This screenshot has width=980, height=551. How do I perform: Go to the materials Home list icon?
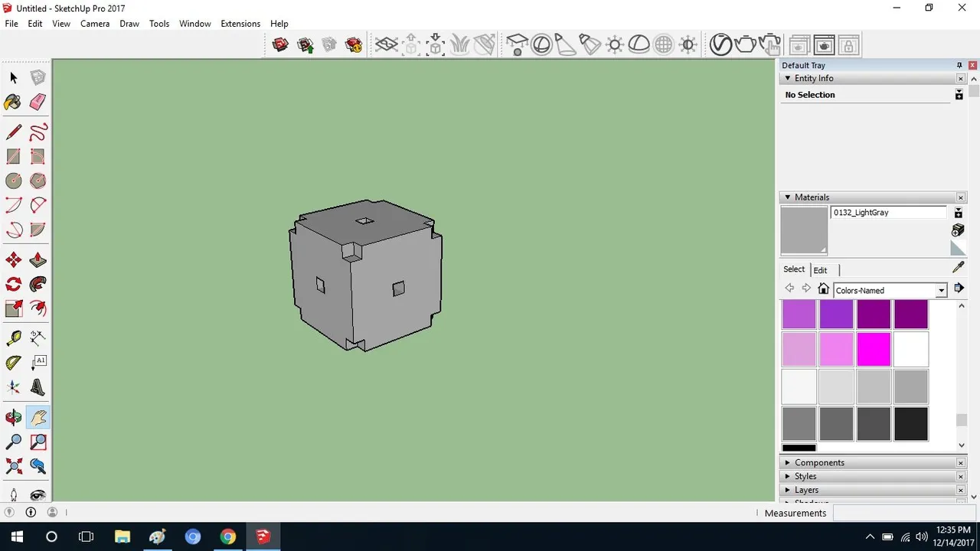[x=823, y=289]
